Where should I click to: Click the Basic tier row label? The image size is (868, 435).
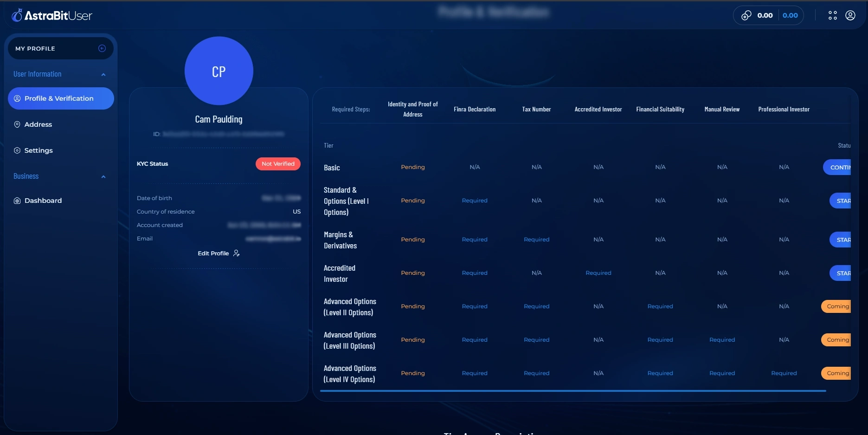point(332,168)
